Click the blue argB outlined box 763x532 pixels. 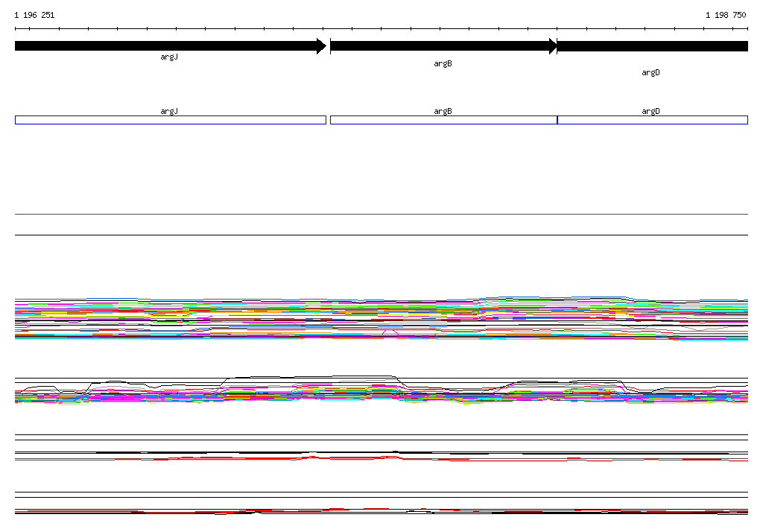pyautogui.click(x=443, y=120)
